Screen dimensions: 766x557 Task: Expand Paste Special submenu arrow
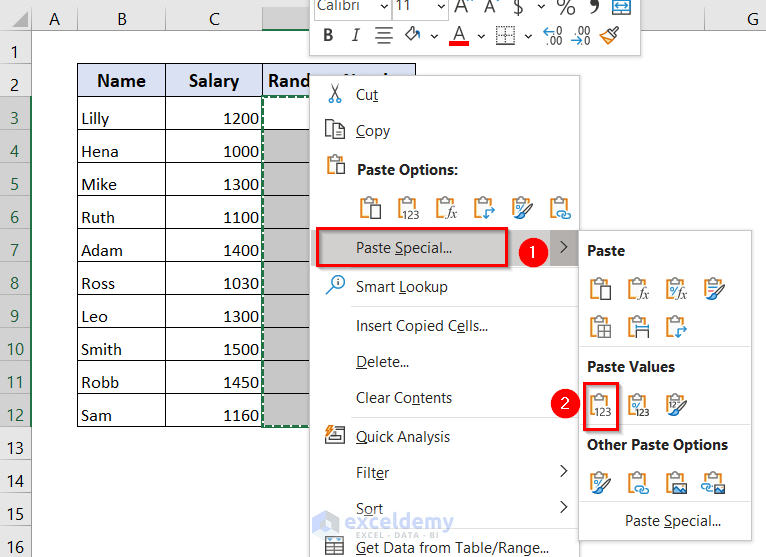(x=564, y=247)
